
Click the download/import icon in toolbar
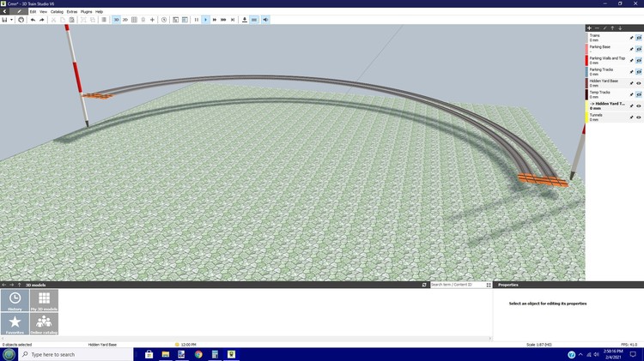(x=245, y=20)
